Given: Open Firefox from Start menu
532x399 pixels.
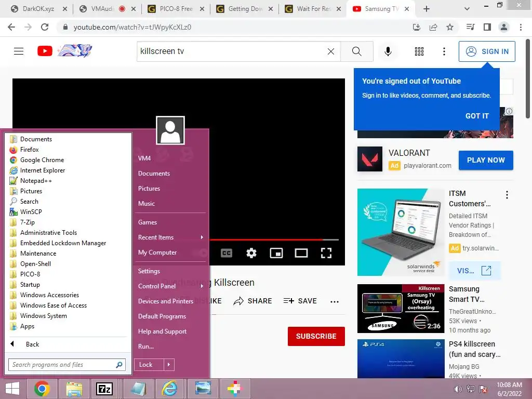Looking at the screenshot, I should pyautogui.click(x=68, y=150).
